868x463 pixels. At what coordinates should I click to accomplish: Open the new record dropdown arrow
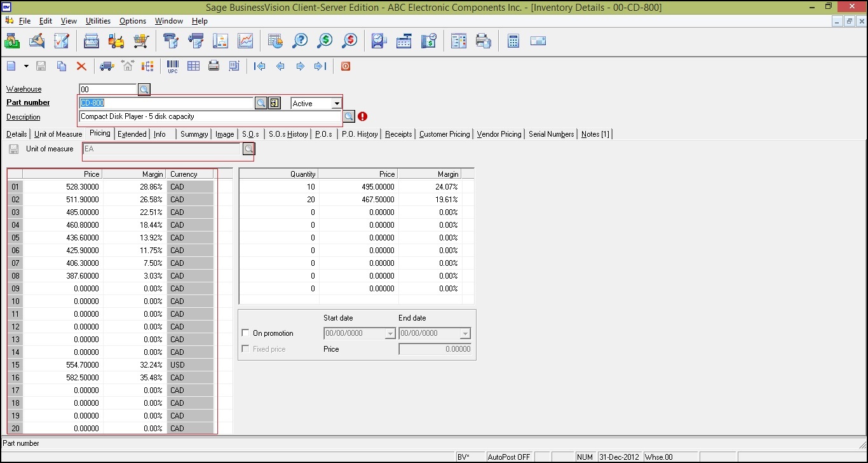tap(26, 66)
